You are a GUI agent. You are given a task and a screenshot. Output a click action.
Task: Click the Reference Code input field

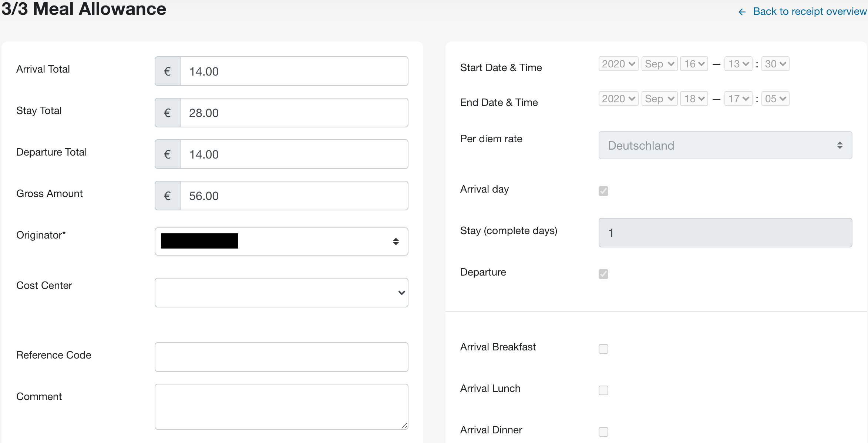pos(282,357)
